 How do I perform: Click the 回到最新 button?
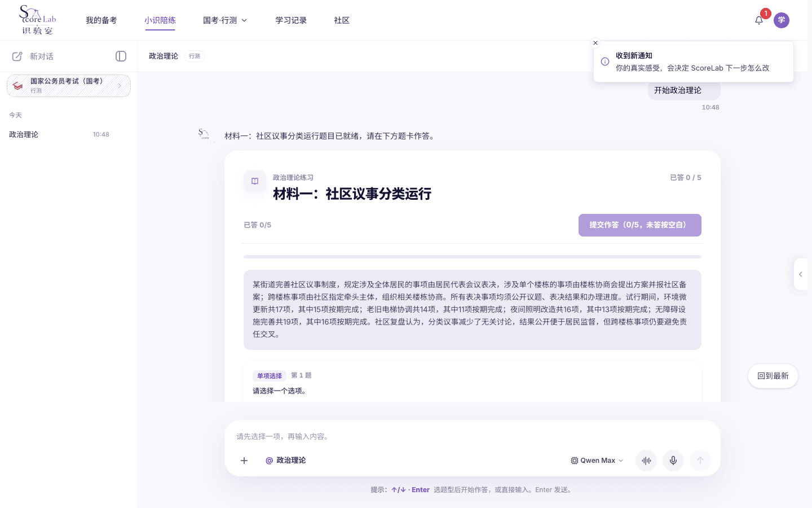(773, 376)
